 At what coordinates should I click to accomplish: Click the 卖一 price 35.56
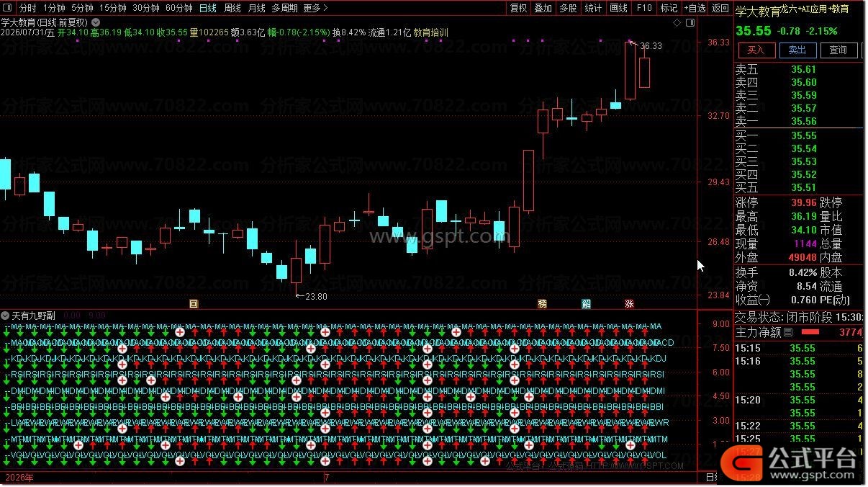(x=804, y=121)
